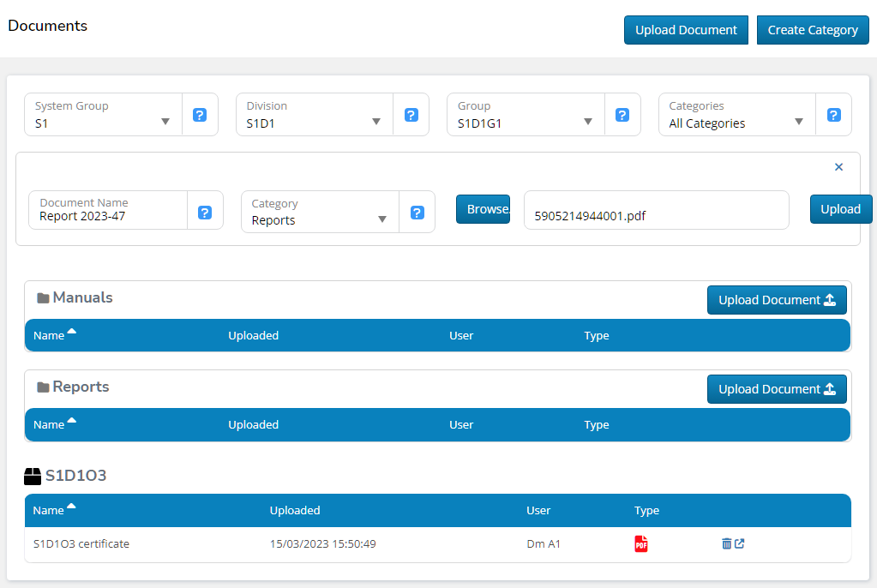Image resolution: width=877 pixels, height=588 pixels.
Task: Click the Document Name input field
Action: click(x=108, y=217)
